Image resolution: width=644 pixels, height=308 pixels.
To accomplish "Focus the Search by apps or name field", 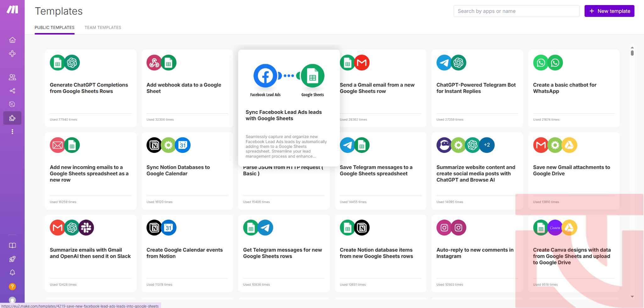I will coord(516,11).
